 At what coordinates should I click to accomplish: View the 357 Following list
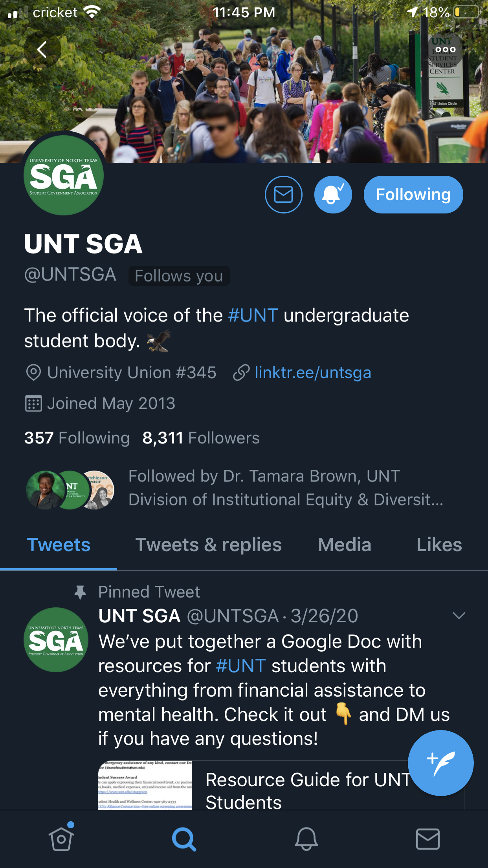[77, 438]
